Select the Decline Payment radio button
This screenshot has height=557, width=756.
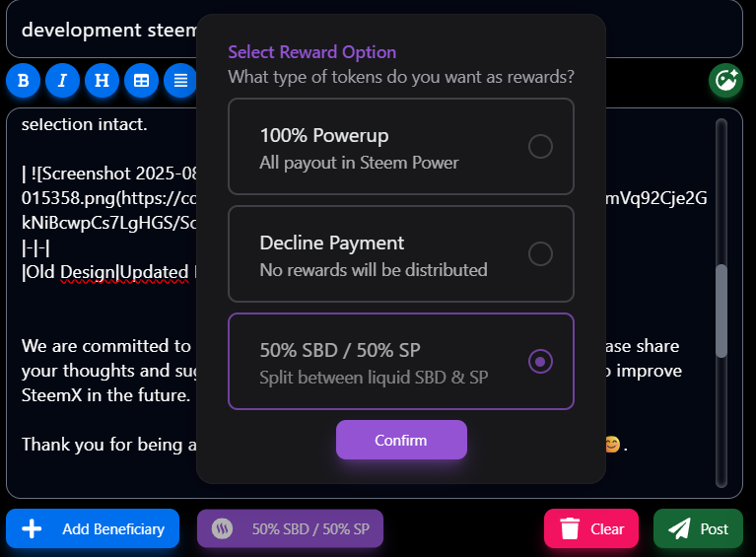coord(540,253)
